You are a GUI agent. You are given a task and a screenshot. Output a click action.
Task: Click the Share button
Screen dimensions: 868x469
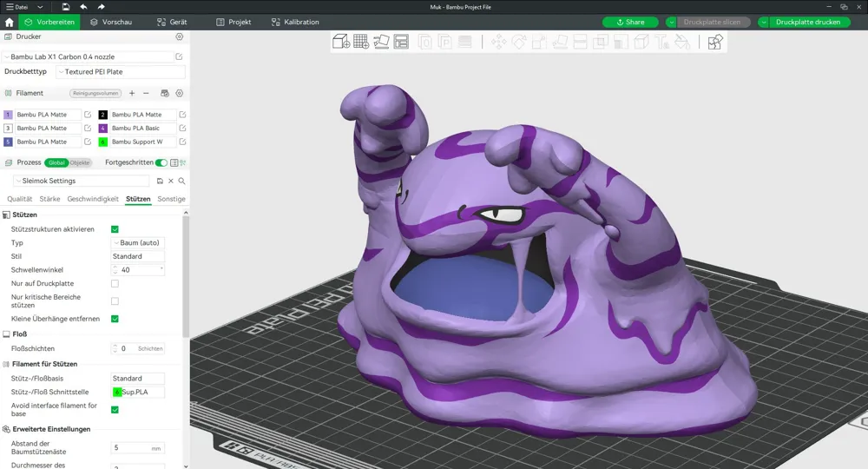pyautogui.click(x=630, y=23)
